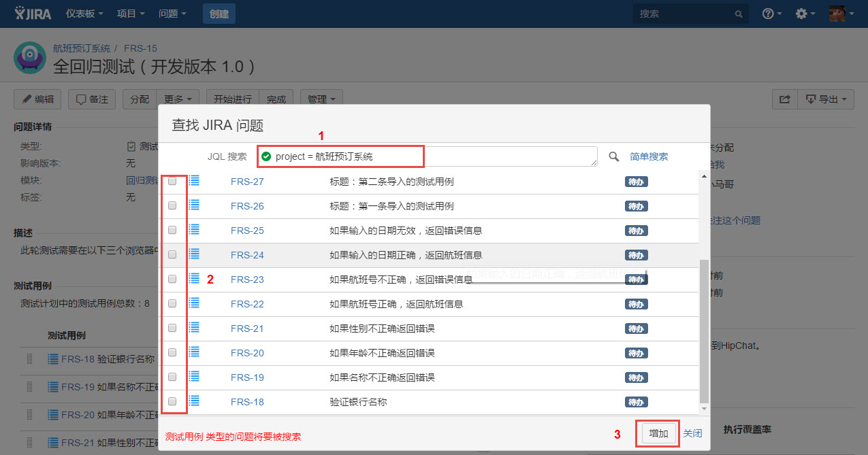Click the JQL search input field
Viewport: 868px width, 455px height.
click(428, 156)
